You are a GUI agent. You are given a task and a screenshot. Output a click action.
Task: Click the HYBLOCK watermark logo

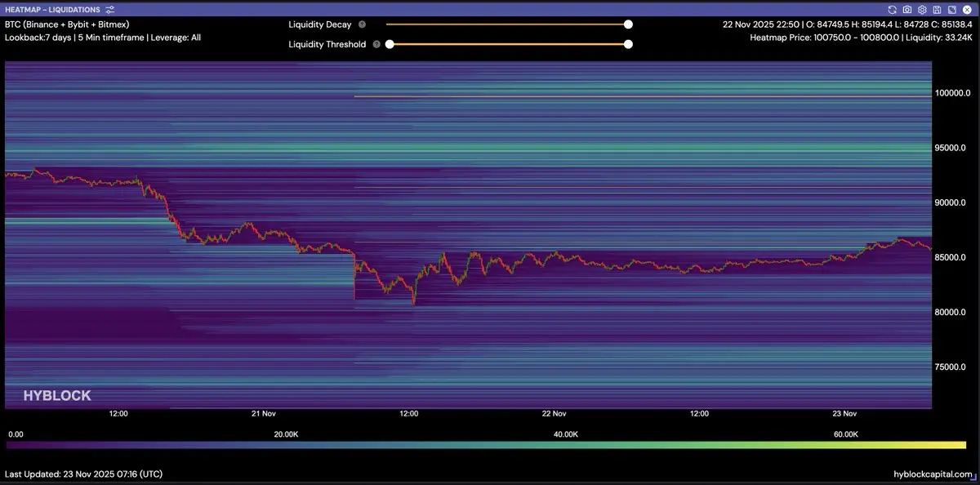pyautogui.click(x=57, y=395)
